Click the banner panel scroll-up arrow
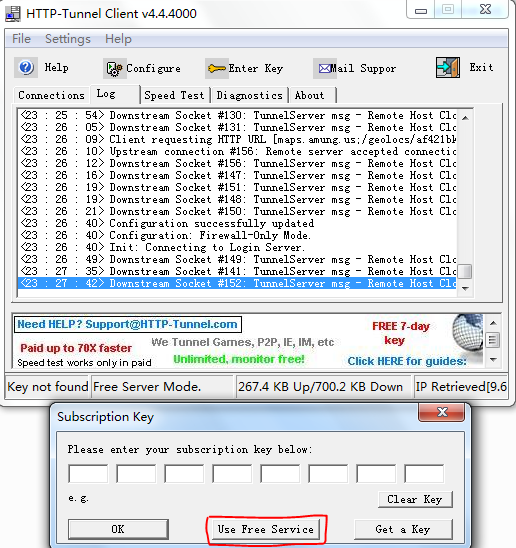Screen dimensions: 516x548 [x=493, y=323]
